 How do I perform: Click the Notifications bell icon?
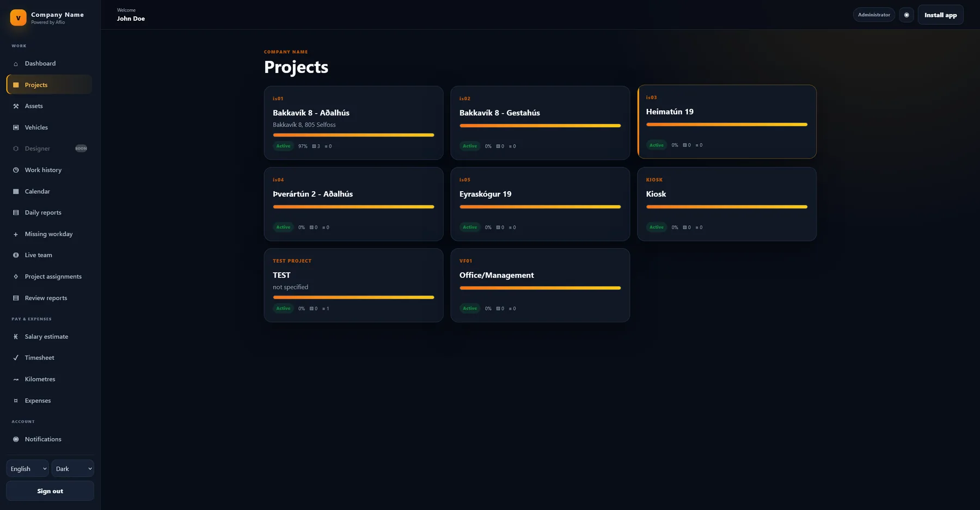16,439
